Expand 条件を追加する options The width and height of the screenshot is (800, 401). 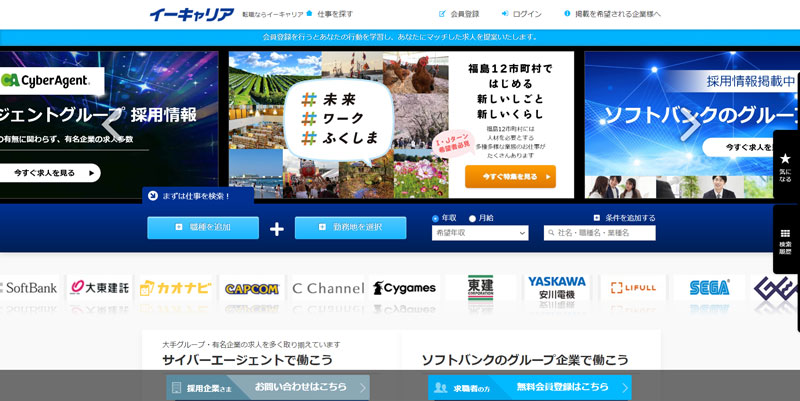coord(624,218)
